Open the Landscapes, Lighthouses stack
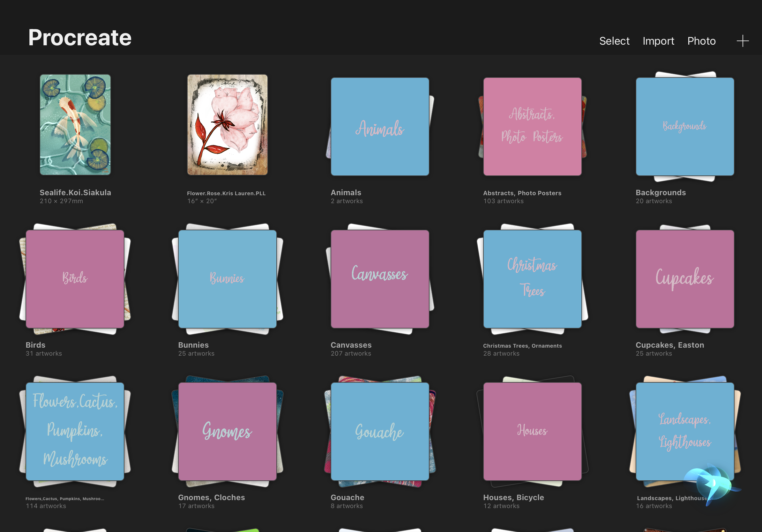 [x=685, y=432]
